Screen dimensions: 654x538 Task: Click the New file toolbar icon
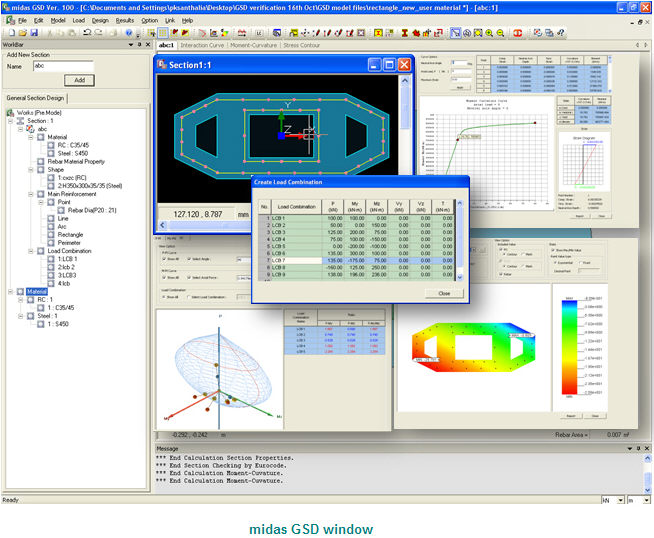pos(12,33)
